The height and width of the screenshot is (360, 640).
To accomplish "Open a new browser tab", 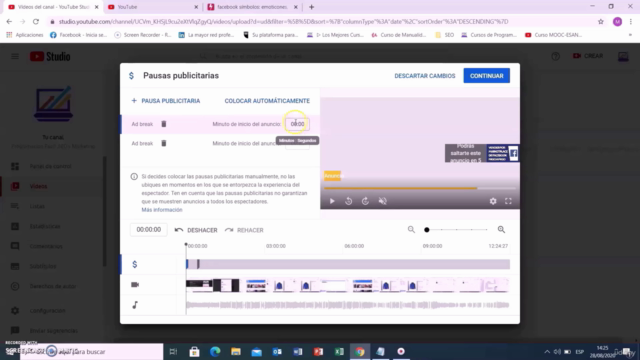I will [x=311, y=7].
